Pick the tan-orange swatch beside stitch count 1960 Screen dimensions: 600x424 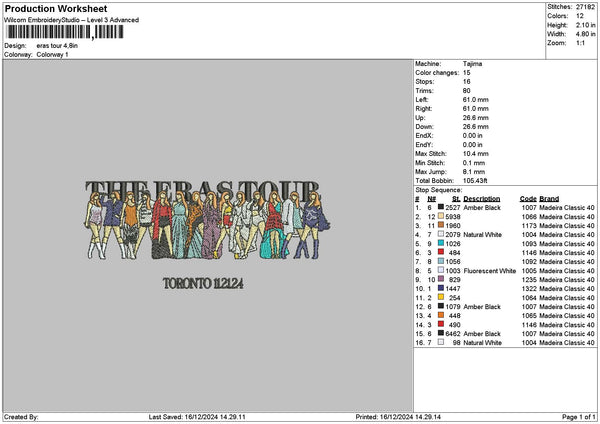click(x=441, y=225)
